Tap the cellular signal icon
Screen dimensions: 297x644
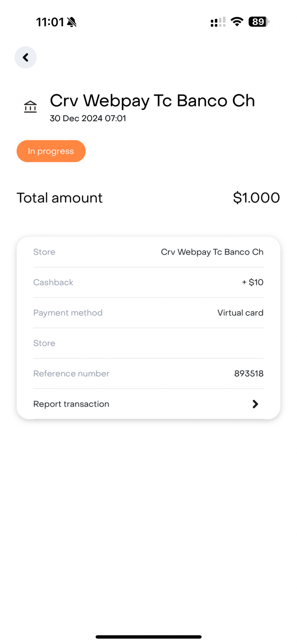(218, 22)
